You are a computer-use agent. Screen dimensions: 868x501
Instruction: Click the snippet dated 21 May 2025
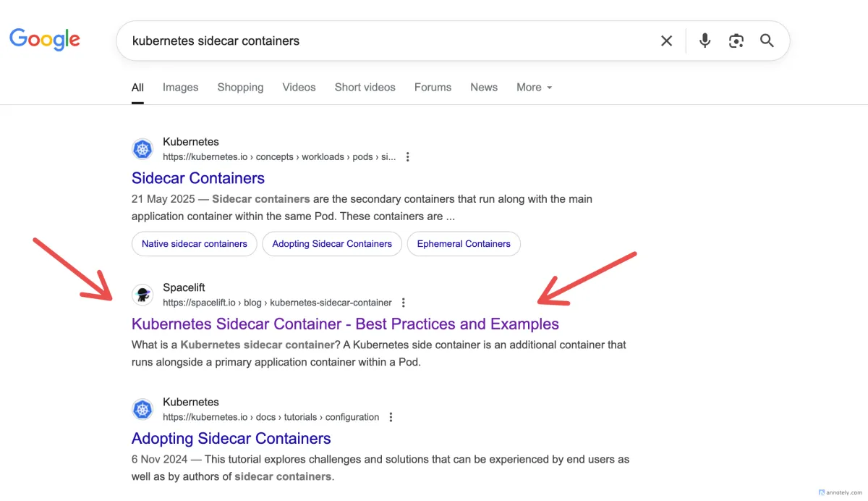[362, 207]
